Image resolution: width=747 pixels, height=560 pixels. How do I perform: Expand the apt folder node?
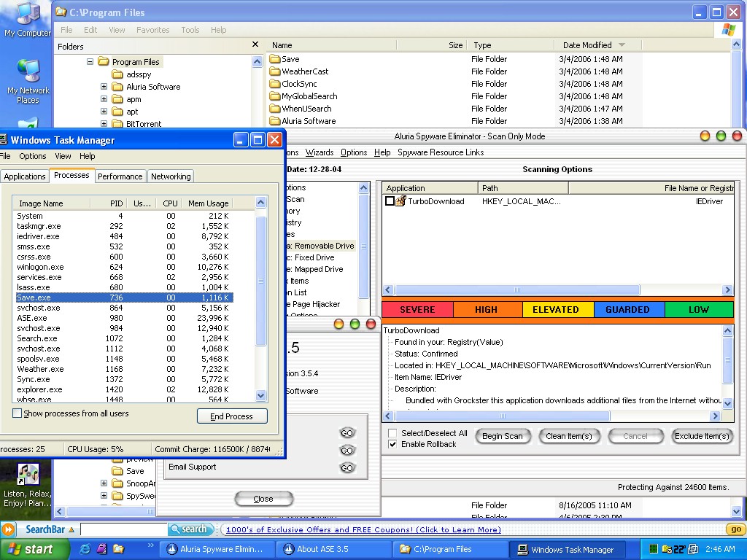104,111
